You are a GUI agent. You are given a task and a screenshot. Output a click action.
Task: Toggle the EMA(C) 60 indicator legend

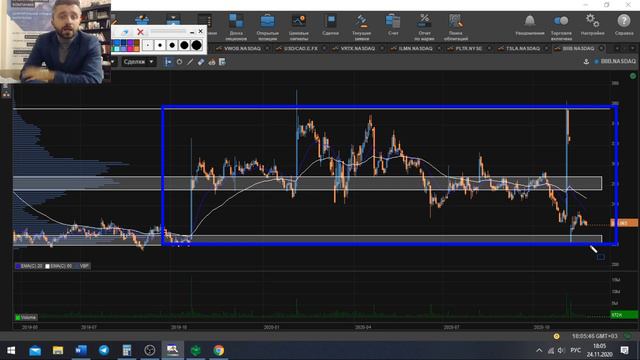click(x=58, y=266)
